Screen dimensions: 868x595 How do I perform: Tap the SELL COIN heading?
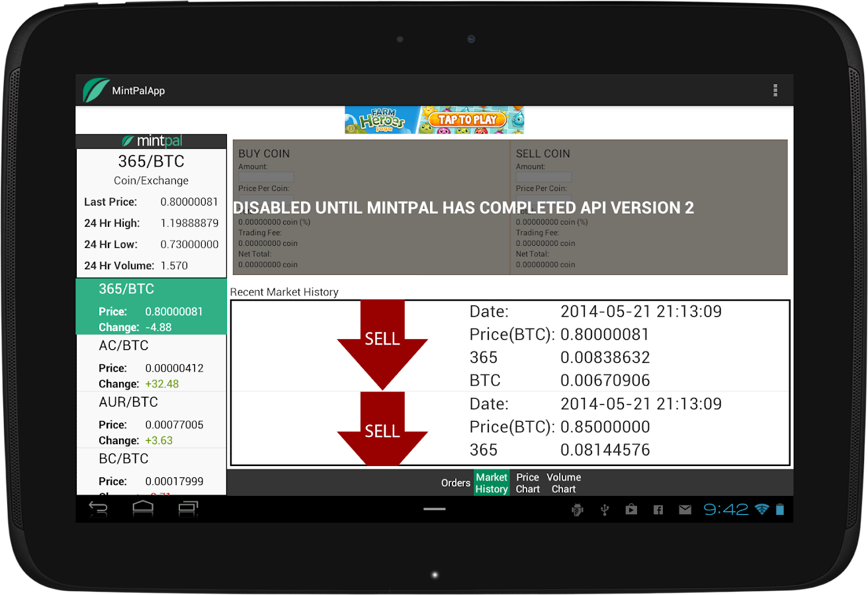pos(542,153)
